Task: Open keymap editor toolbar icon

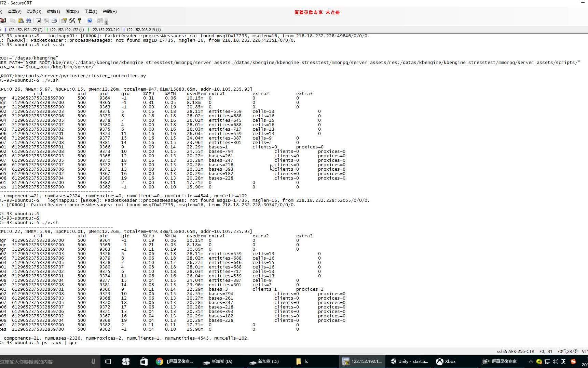Action: [72, 21]
